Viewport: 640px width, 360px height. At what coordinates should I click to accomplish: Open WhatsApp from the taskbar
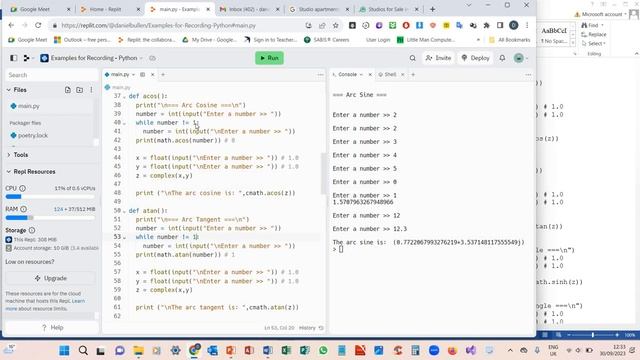pos(323,350)
